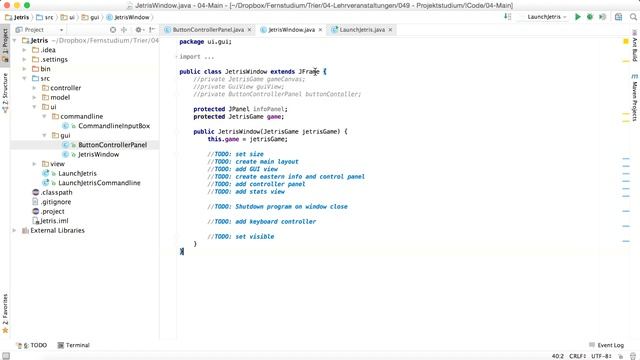The height and width of the screenshot is (360, 640).
Task: Close the ButtonControllerPanel.java tab
Action: click(x=249, y=30)
